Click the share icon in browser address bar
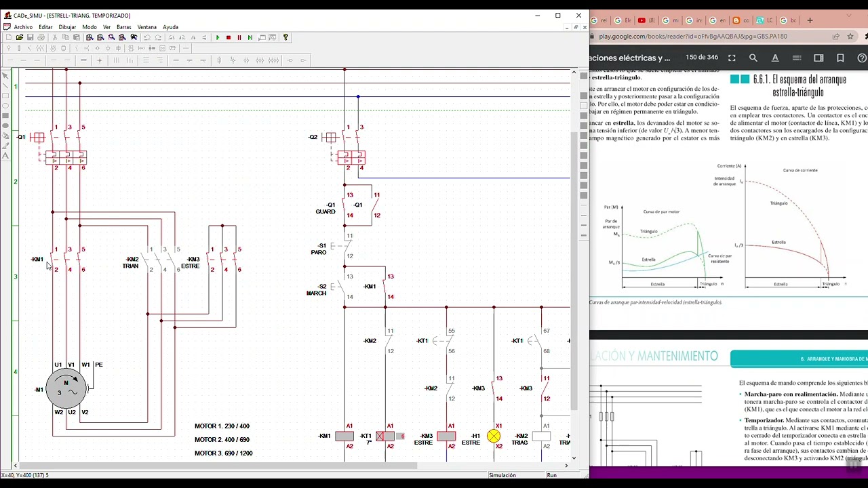This screenshot has height=488, width=868. tap(835, 37)
